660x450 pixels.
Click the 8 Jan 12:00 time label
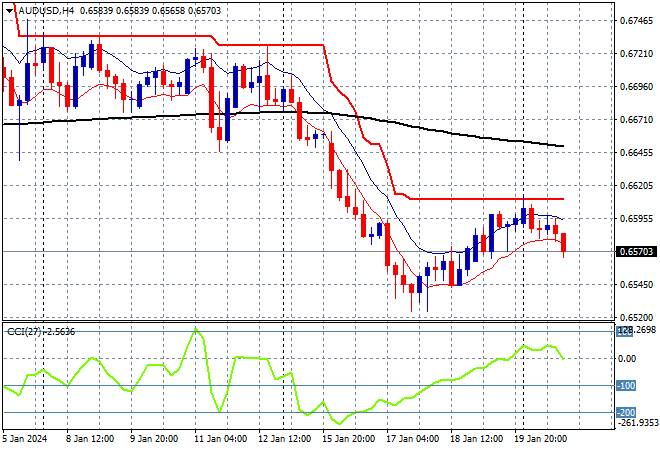click(90, 439)
